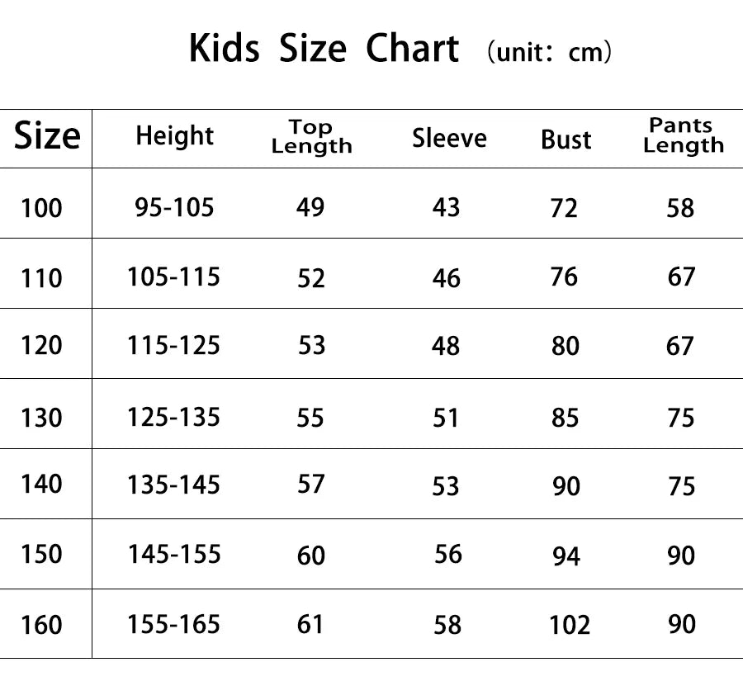The image size is (743, 700).
Task: Click the "Bust" column header
Action: (566, 140)
